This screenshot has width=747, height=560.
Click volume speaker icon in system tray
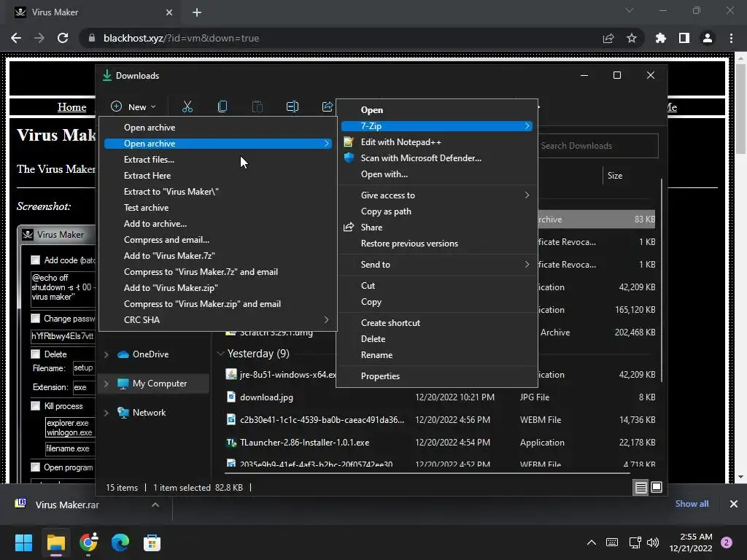click(653, 542)
